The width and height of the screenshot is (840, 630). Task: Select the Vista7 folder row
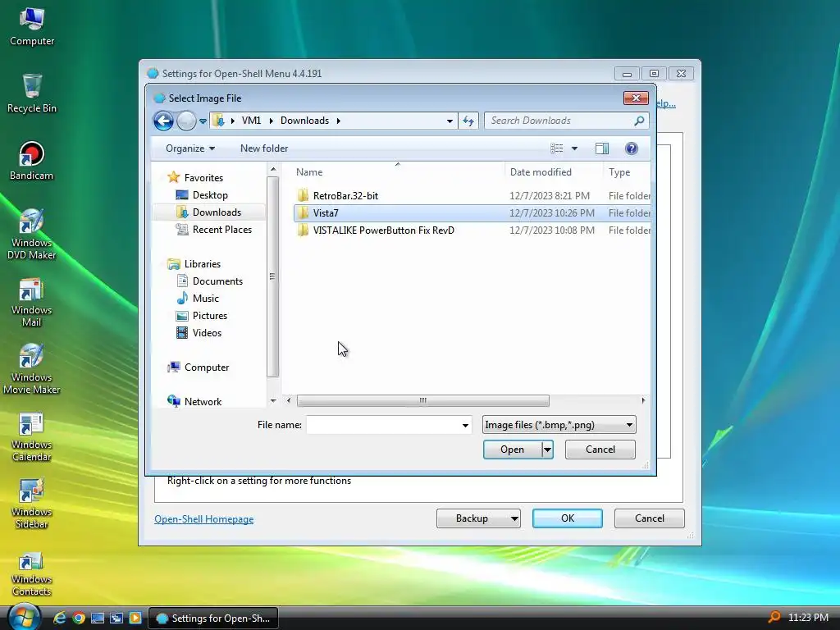(x=472, y=213)
